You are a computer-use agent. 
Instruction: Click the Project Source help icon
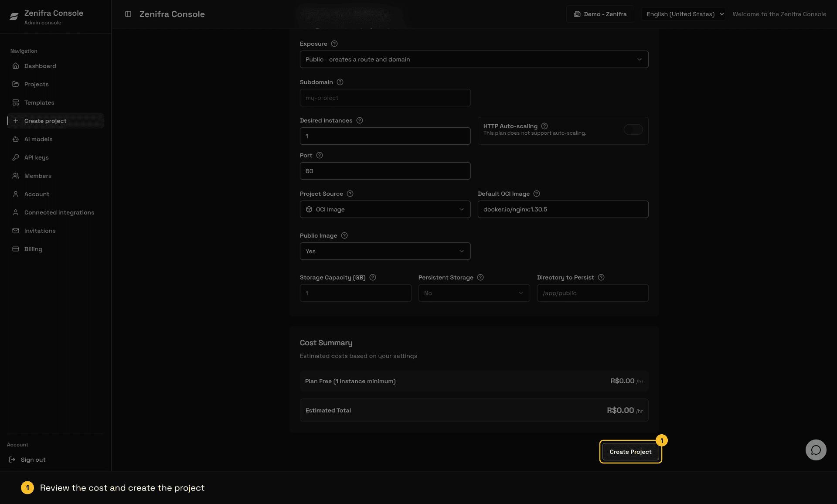[x=350, y=194]
